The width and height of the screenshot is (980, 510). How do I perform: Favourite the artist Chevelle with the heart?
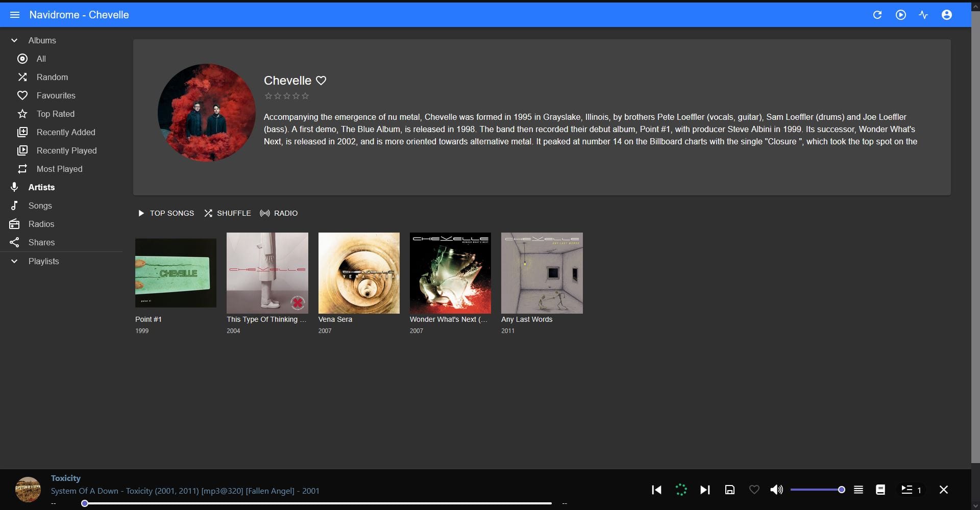pos(321,81)
